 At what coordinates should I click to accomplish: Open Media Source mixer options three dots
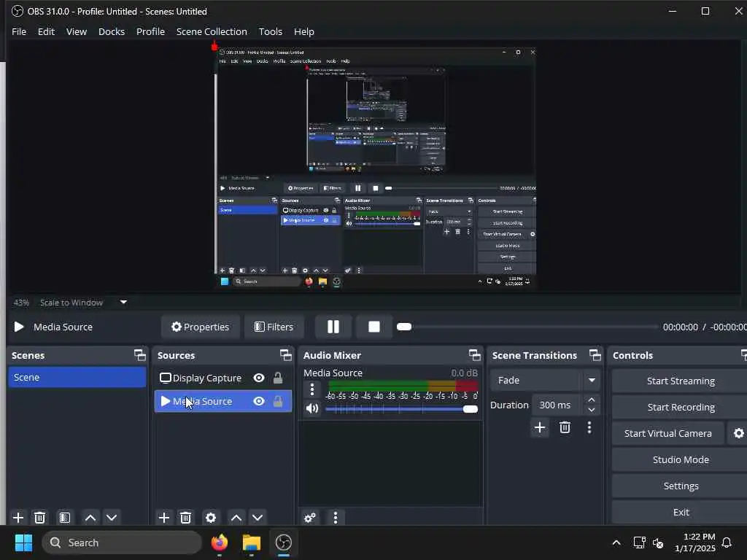coord(312,389)
